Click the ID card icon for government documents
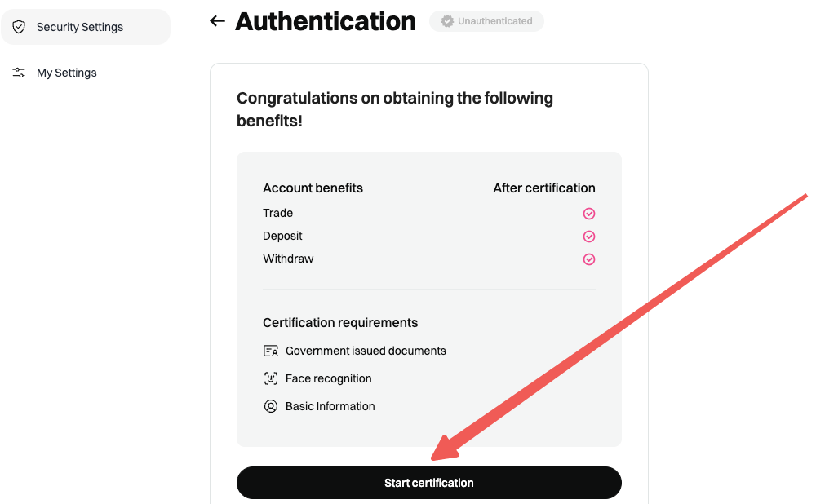 (271, 351)
